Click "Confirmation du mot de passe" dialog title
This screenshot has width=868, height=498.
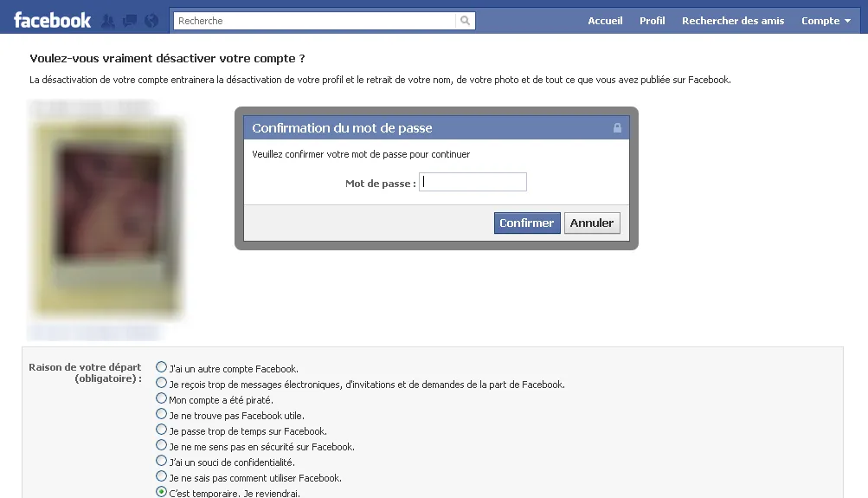tap(342, 128)
